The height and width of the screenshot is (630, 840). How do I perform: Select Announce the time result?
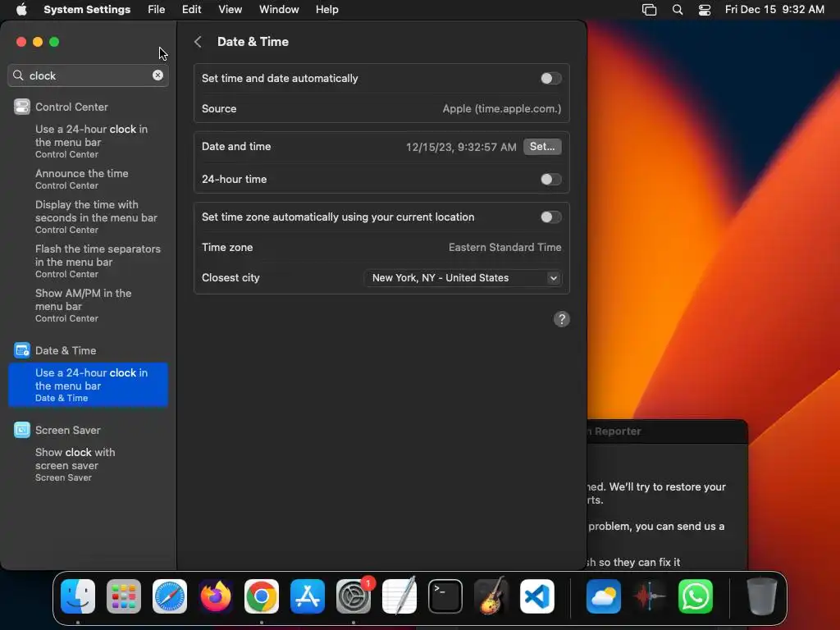[89, 179]
